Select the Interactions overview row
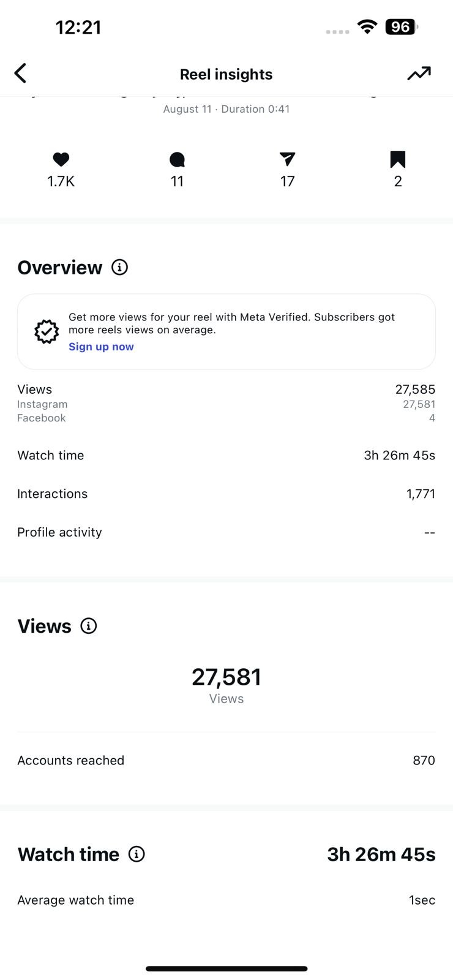Viewport: 453px width, 980px height. click(x=226, y=494)
